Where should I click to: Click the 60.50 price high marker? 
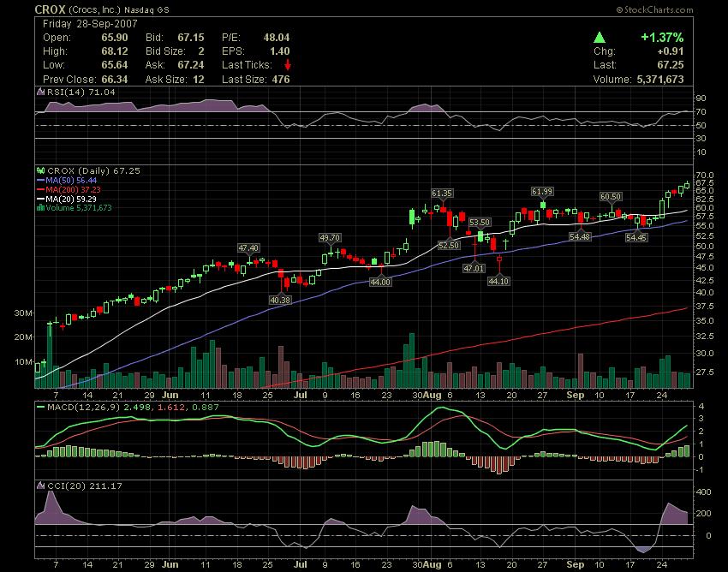611,197
